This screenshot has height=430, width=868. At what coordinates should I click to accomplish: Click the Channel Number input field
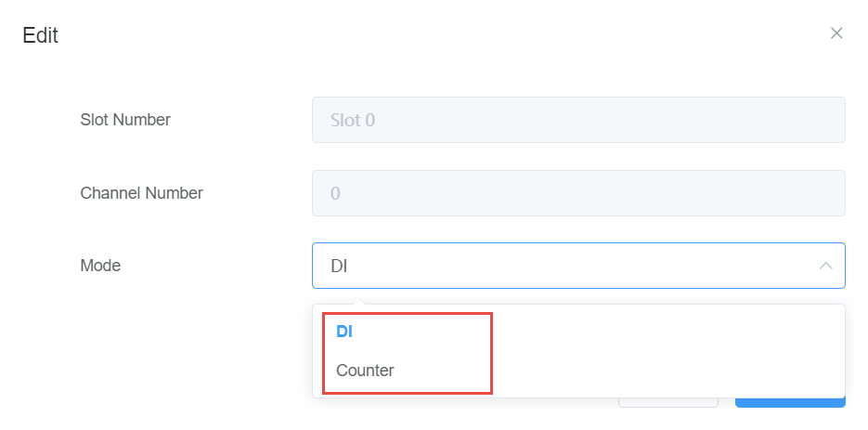(577, 193)
